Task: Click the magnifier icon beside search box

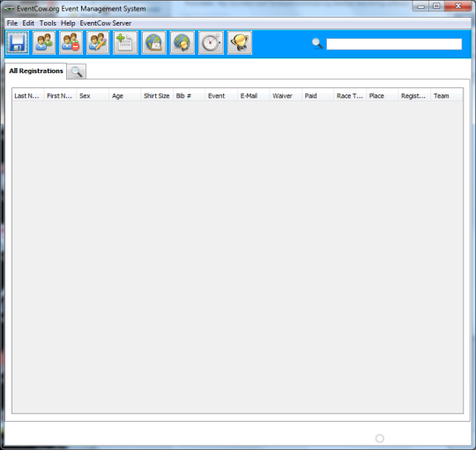Action: click(x=317, y=43)
